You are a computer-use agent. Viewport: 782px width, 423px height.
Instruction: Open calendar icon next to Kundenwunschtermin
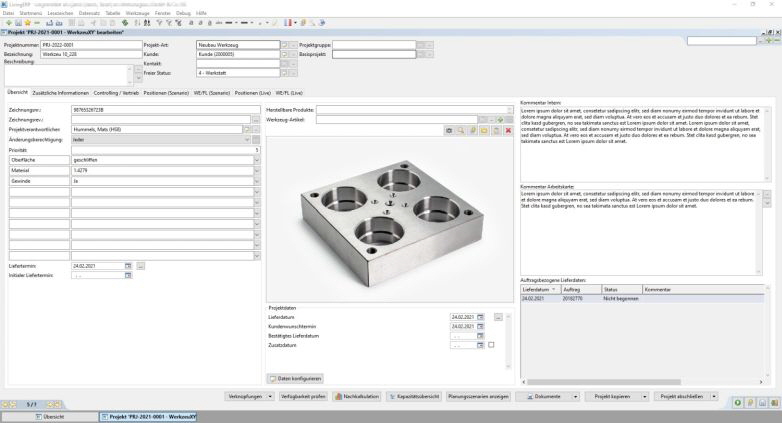[480, 326]
